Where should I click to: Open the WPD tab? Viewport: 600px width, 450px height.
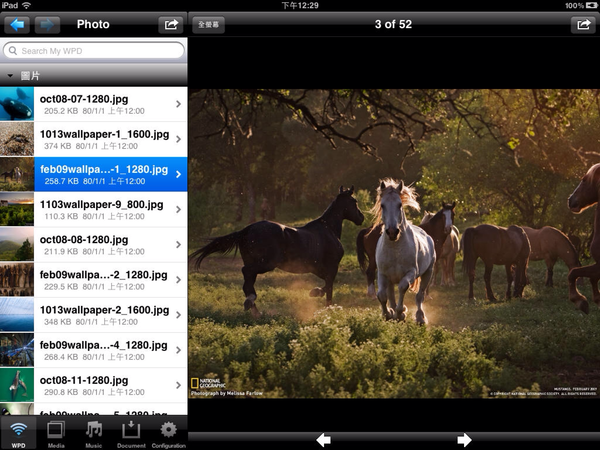pos(18,433)
